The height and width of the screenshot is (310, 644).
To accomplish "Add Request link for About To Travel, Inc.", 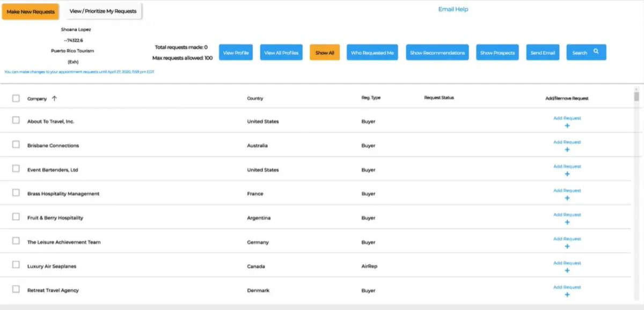I will click(x=567, y=118).
